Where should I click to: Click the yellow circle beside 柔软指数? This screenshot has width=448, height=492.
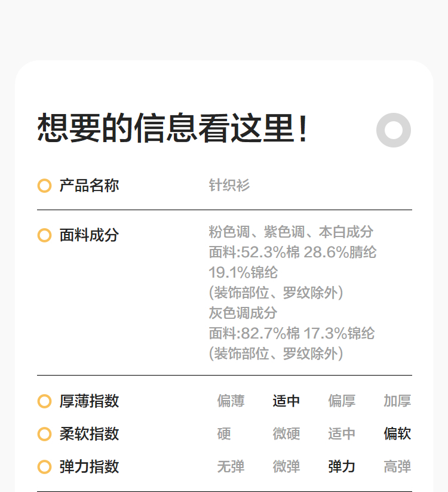44,434
